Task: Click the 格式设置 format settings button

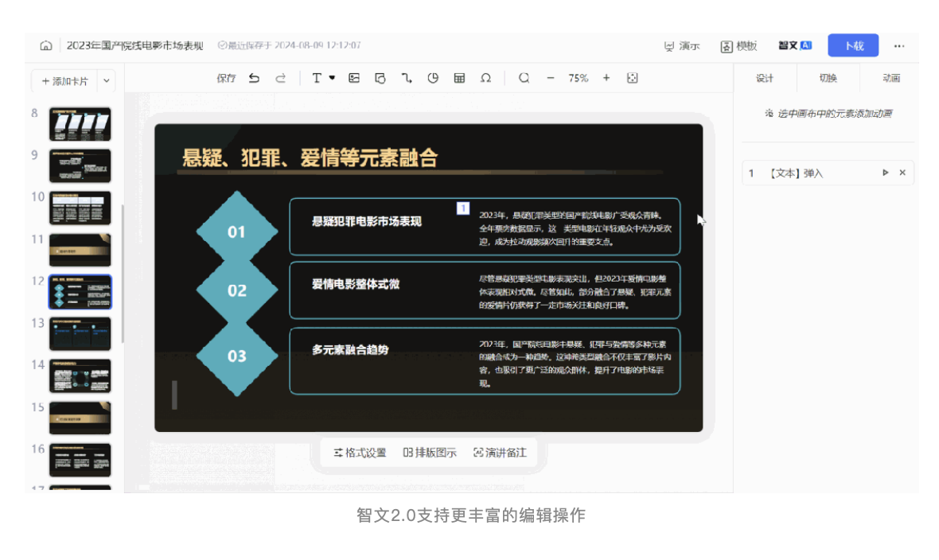Action: [360, 453]
